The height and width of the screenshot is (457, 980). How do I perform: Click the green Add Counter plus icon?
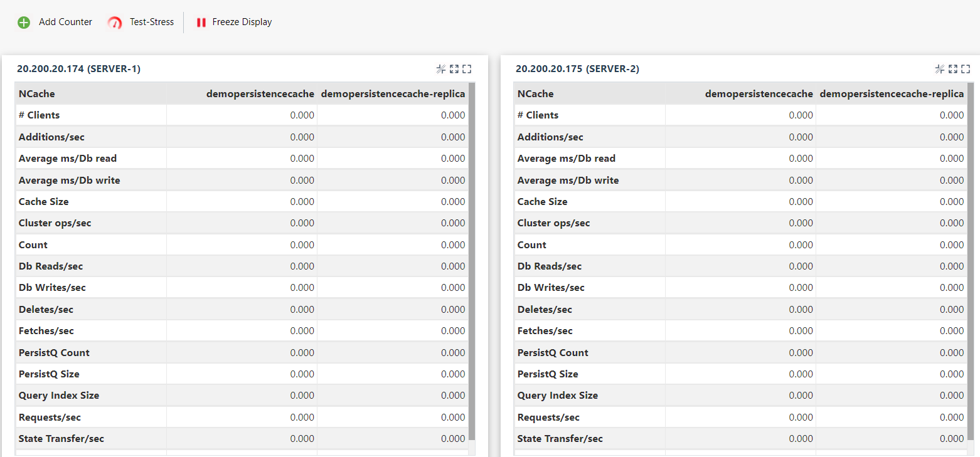pos(24,23)
